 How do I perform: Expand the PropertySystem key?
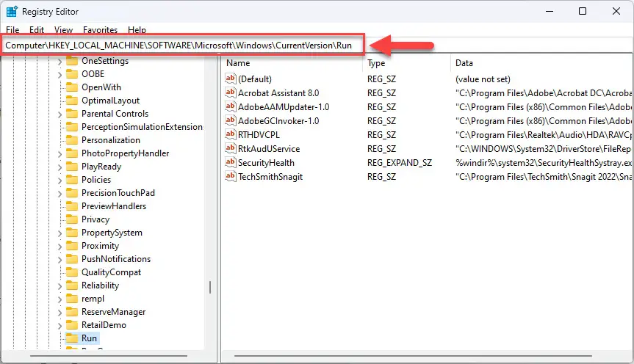[x=60, y=233]
